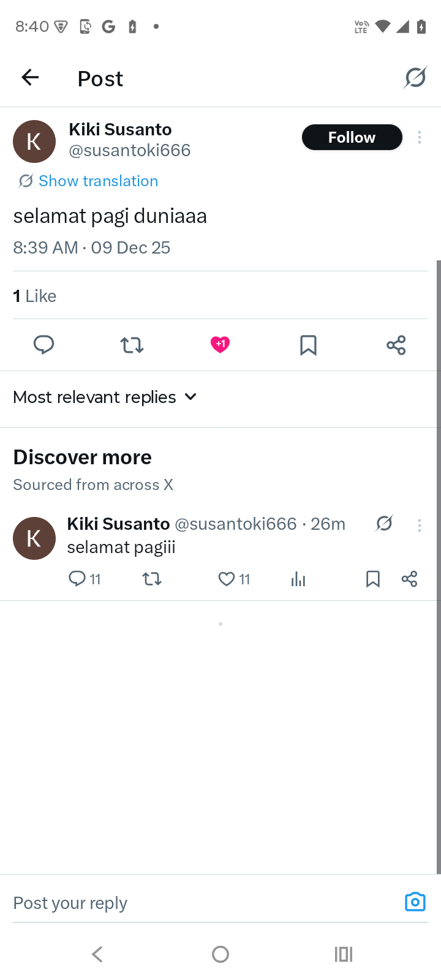Open three-dot menu on "selamat pagiii" post

click(x=420, y=525)
